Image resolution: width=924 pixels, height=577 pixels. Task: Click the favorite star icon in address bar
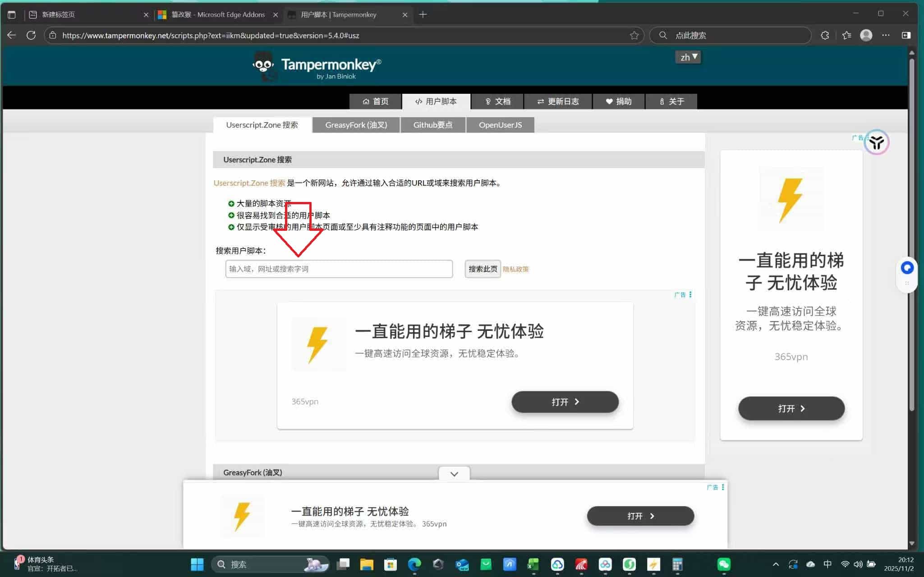tap(634, 35)
